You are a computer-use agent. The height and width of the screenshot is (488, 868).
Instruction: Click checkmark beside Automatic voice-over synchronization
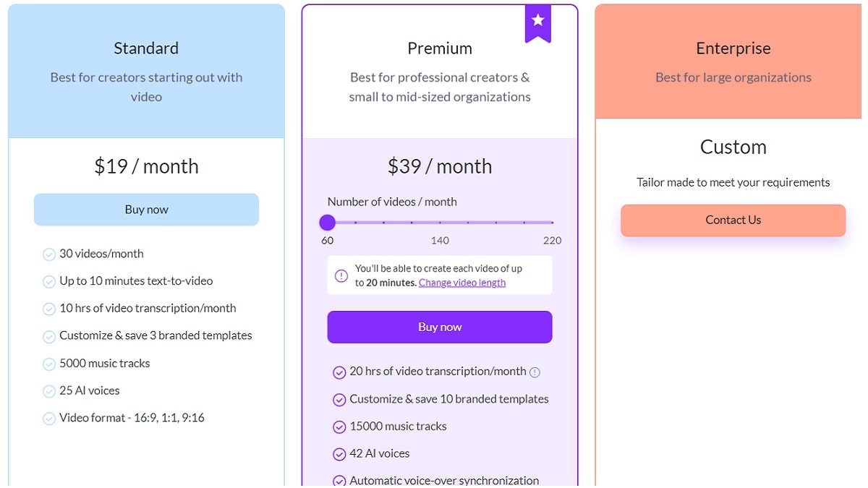click(339, 481)
